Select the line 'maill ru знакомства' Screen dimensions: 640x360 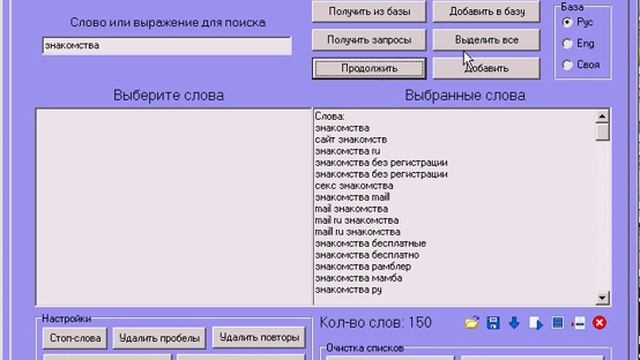click(357, 232)
